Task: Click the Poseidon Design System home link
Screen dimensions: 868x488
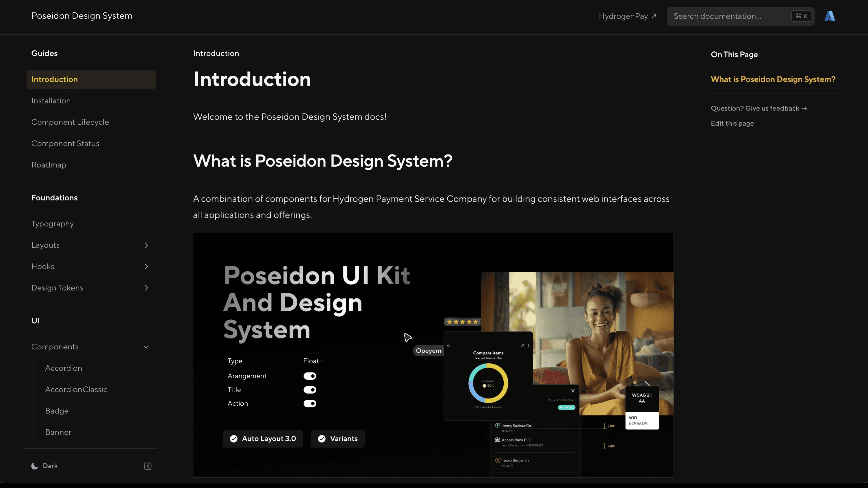Action: (82, 16)
